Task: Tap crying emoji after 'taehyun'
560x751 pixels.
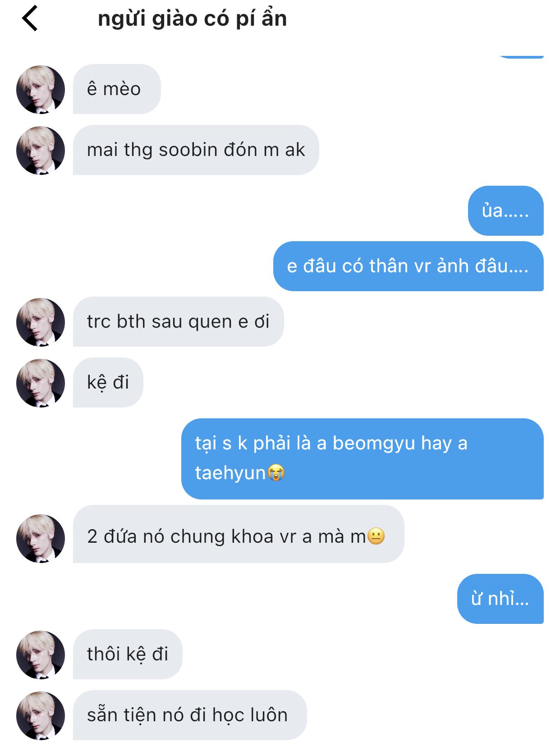Action: tap(276, 473)
